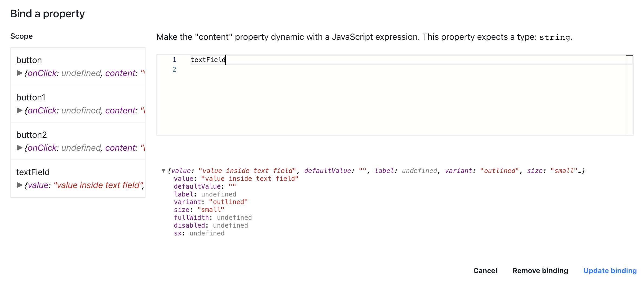Click line number 1 in the gutter
The image size is (644, 282).
pos(175,60)
